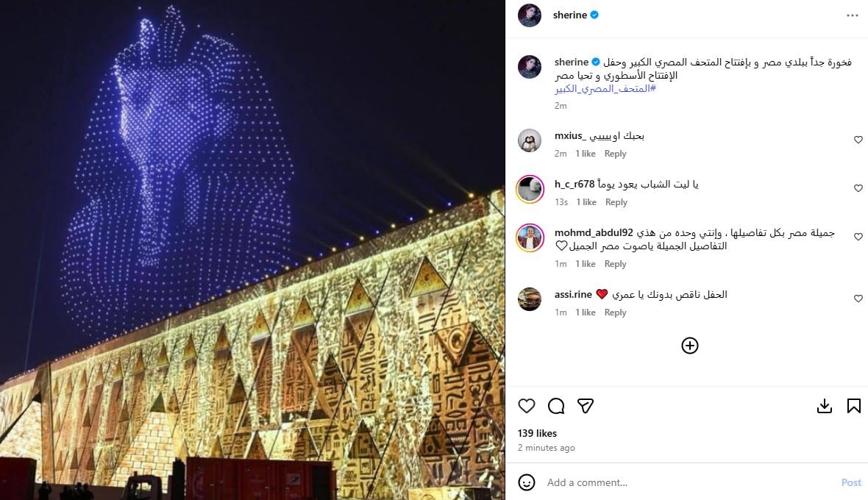
Task: Like the post with the heart icon
Action: 527,406
